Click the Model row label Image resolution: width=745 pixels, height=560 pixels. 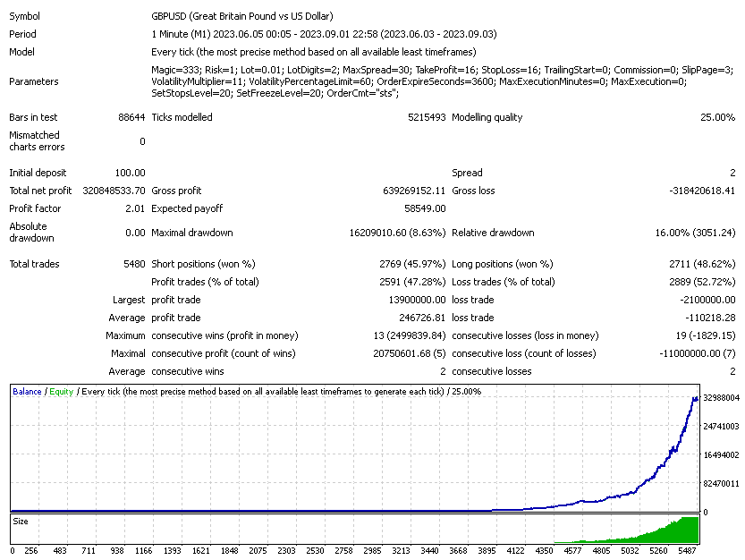(21, 52)
